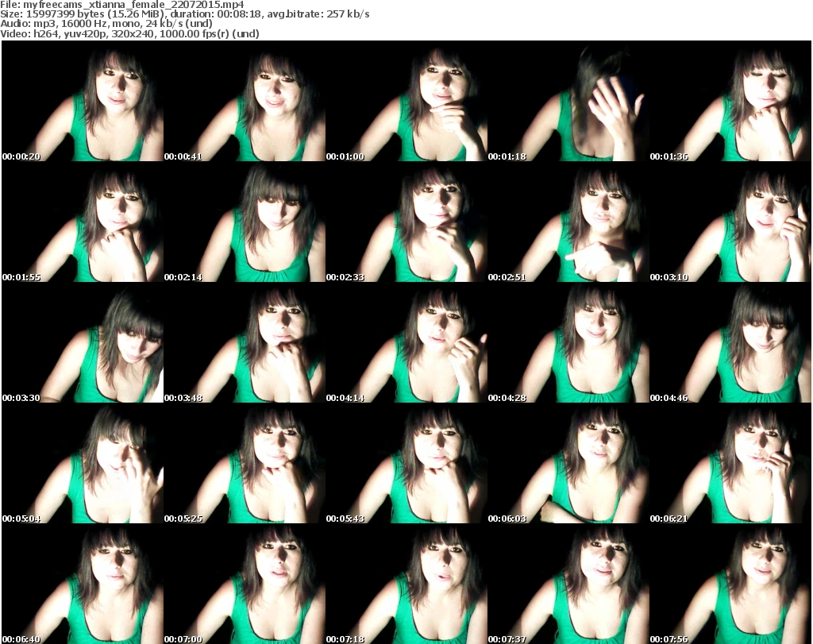Viewport: 813px width, 644px height.
Task: Select the thumbnail at 00:06:21
Action: 730,464
